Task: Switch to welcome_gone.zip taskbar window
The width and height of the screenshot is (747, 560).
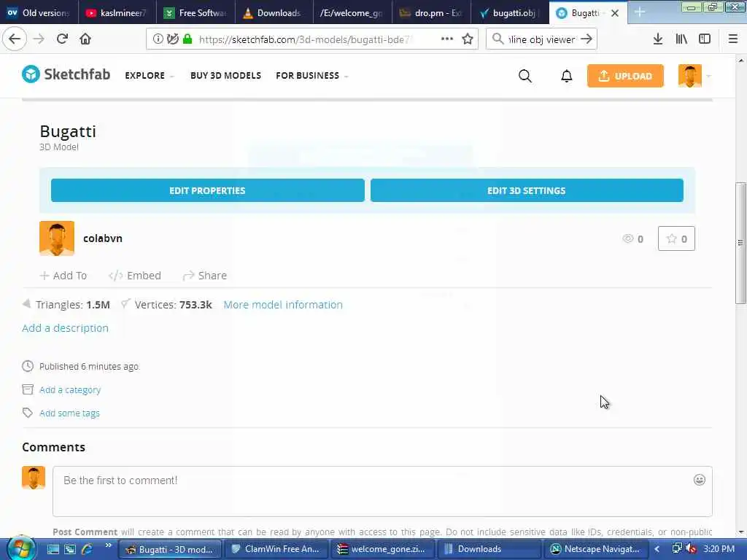Action: (x=383, y=549)
